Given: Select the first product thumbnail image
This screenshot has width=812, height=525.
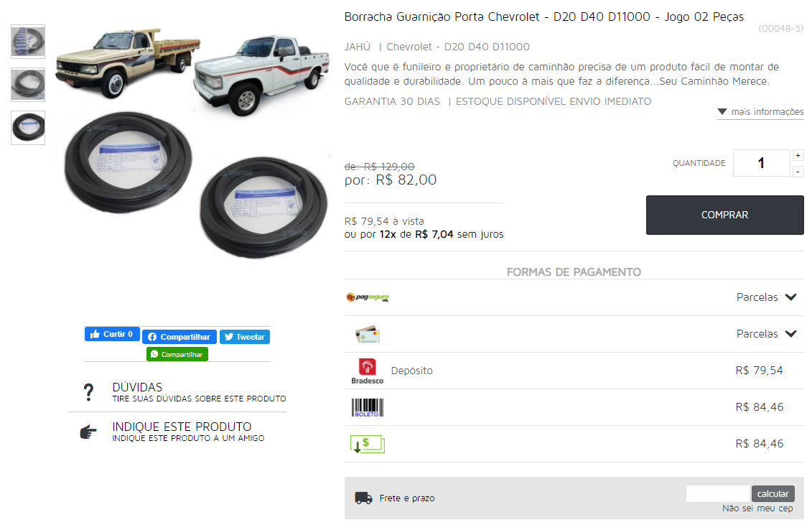Looking at the screenshot, I should click(28, 42).
